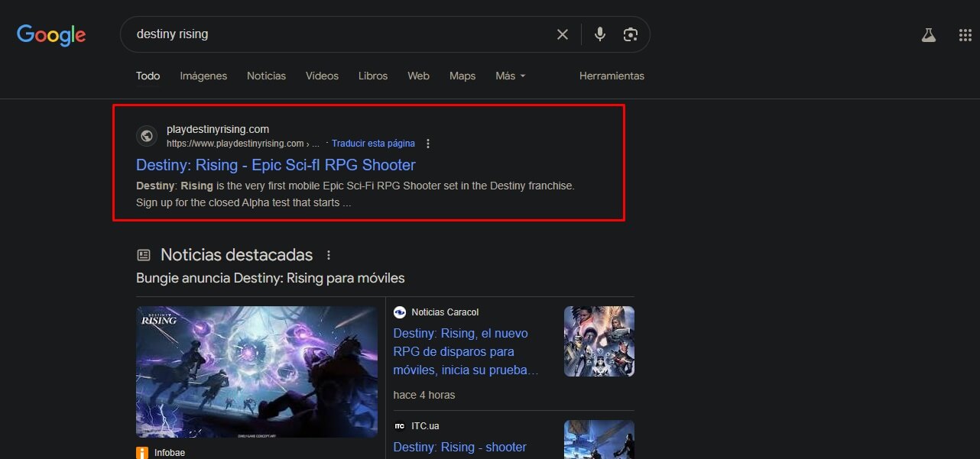Switch to the Noticias tab
The height and width of the screenshot is (459, 980).
266,76
